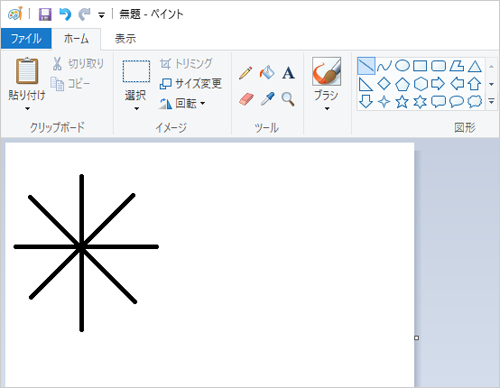Expand the 貼り付け dropdown arrow

coord(27,108)
